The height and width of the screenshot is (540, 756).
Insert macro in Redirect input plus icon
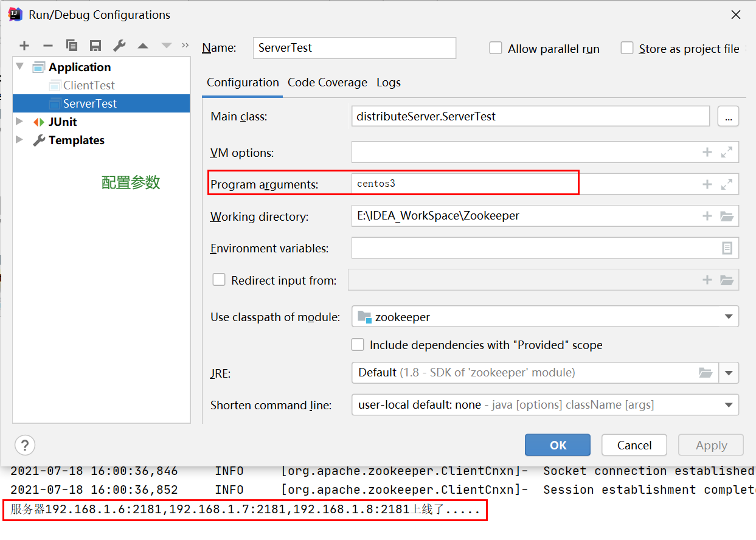(x=707, y=280)
